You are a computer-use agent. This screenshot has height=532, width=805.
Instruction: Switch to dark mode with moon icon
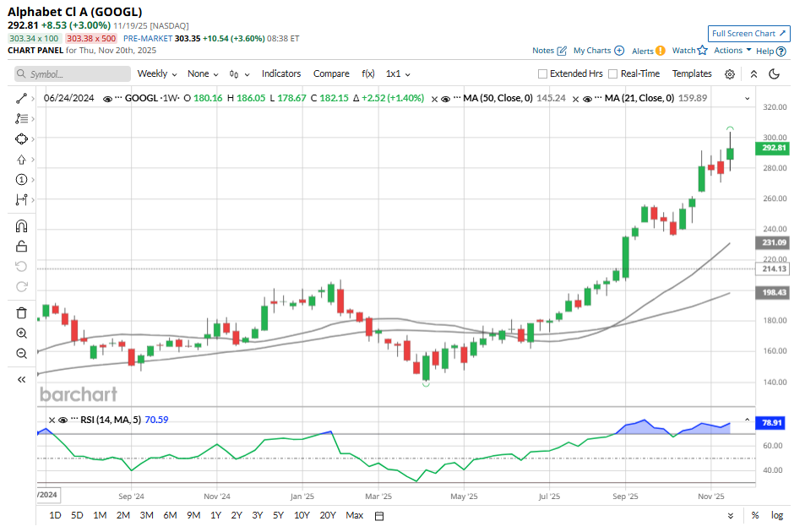[x=774, y=74]
